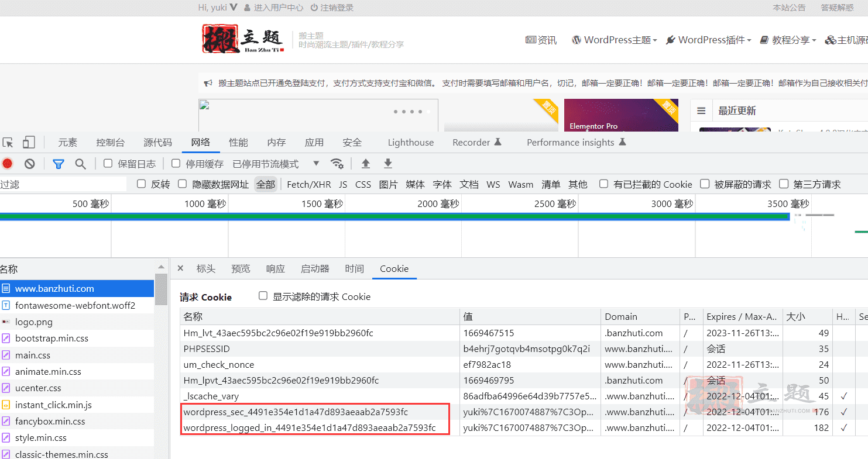The width and height of the screenshot is (868, 459).
Task: Select the main.css request row
Action: [x=77, y=355]
